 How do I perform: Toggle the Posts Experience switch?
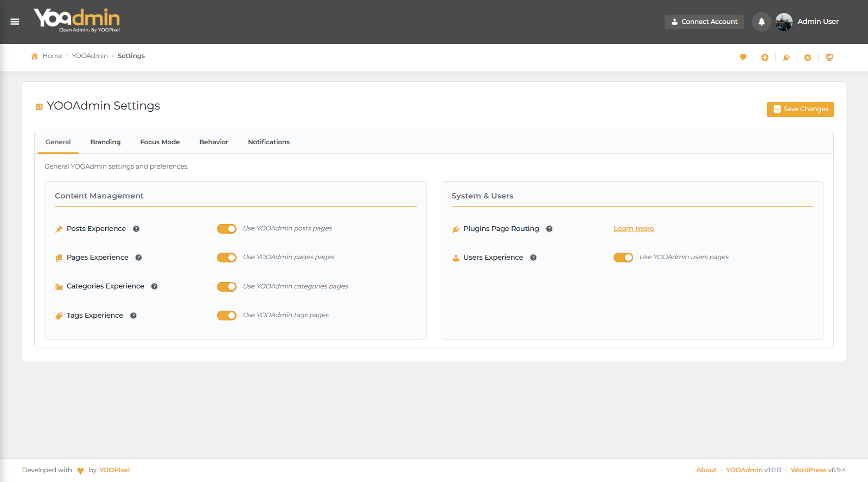click(227, 229)
